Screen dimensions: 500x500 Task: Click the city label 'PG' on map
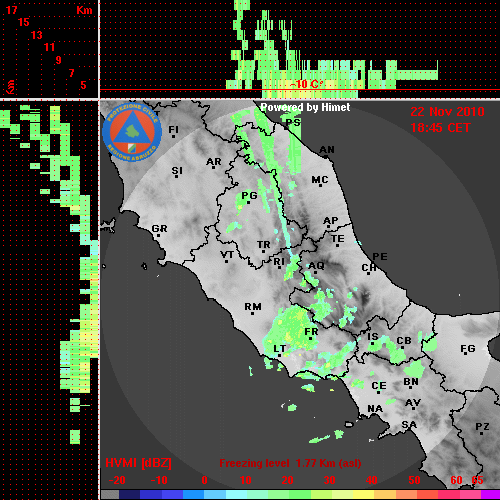tap(249, 195)
